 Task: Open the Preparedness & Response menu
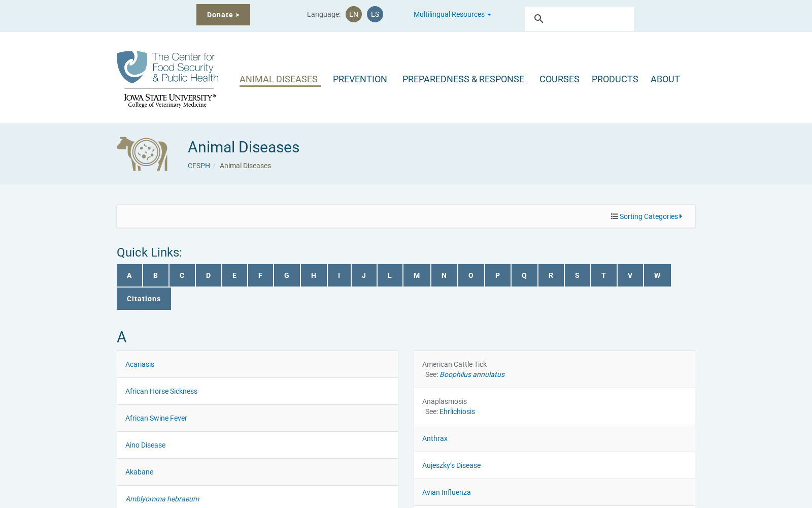pos(463,79)
